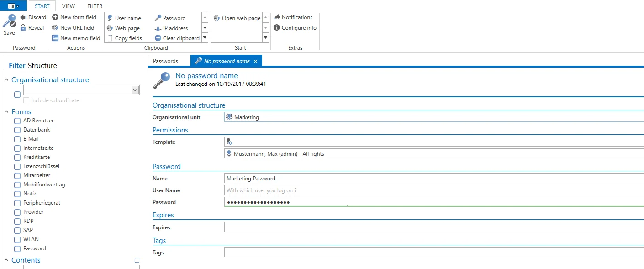Click Open web page button
This screenshot has width=644, height=269.
237,18
